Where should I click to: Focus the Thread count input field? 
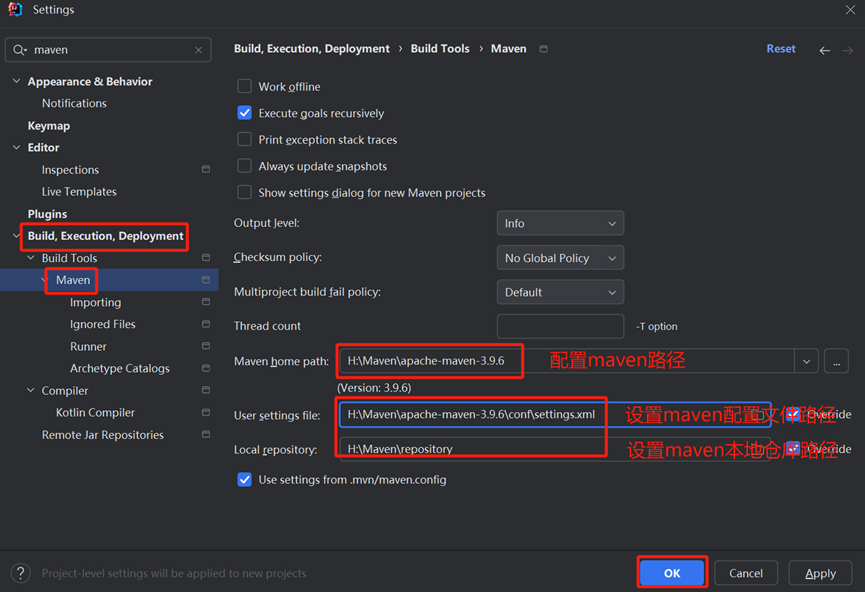click(560, 326)
